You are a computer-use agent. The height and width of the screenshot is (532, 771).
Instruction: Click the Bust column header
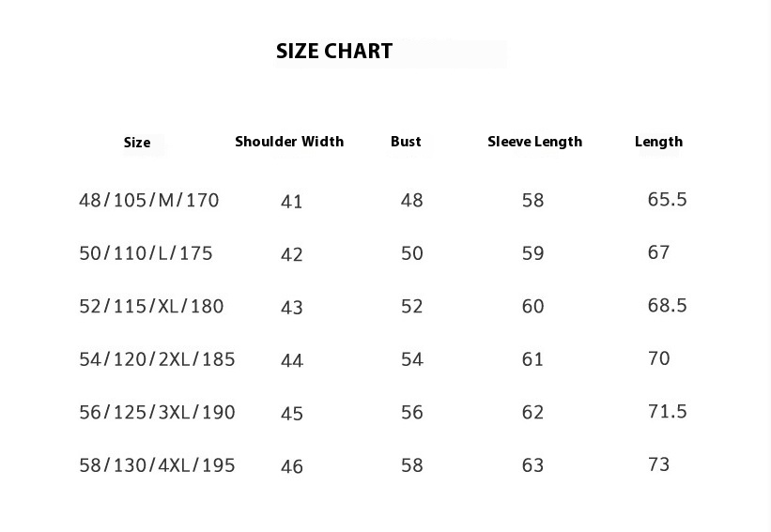[406, 142]
